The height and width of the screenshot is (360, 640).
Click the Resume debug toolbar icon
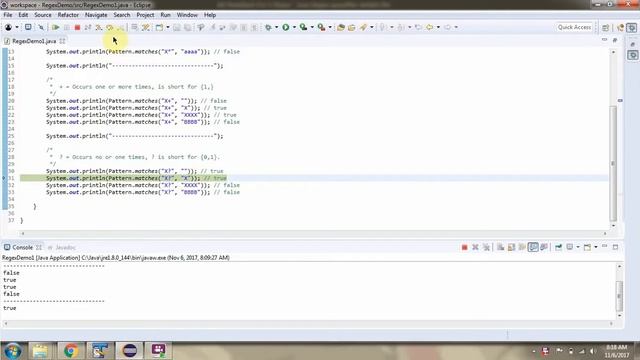click(x=56, y=27)
